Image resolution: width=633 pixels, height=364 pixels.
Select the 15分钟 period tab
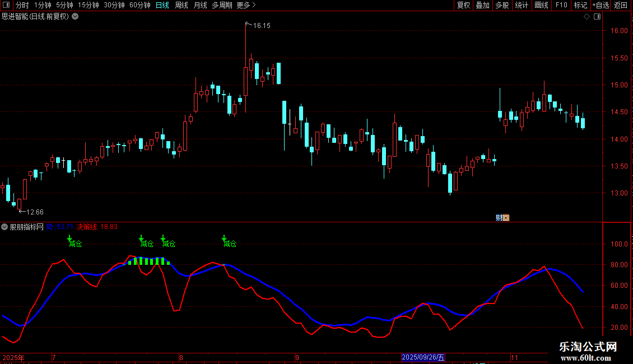tap(89, 5)
